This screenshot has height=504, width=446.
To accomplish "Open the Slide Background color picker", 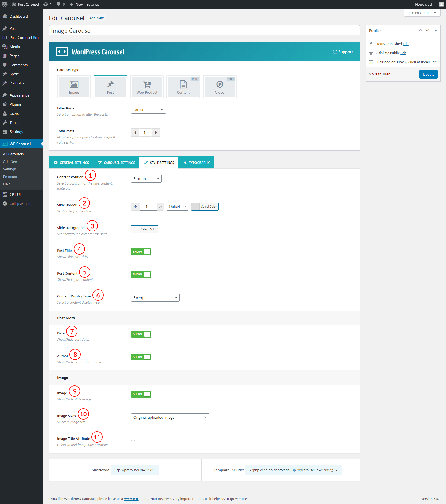I will point(144,229).
